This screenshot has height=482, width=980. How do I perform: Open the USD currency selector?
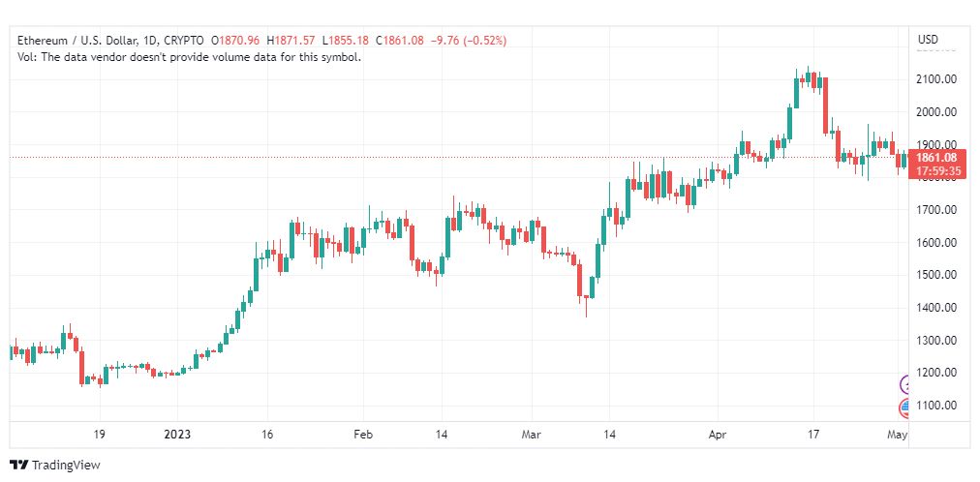pos(928,40)
